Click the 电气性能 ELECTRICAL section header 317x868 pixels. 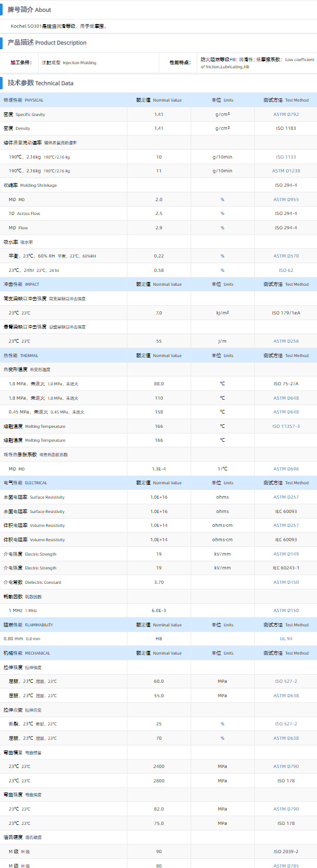(25, 483)
